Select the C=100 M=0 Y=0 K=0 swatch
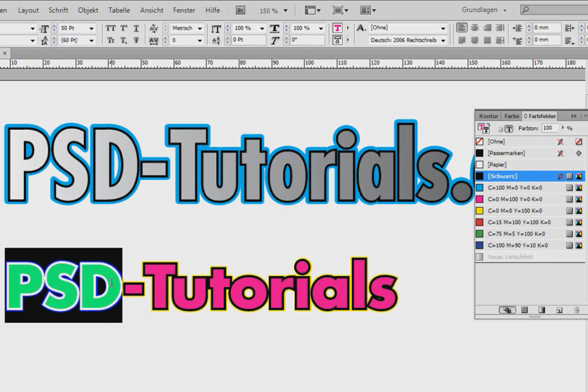Image resolution: width=588 pixels, height=392 pixels. (530, 188)
